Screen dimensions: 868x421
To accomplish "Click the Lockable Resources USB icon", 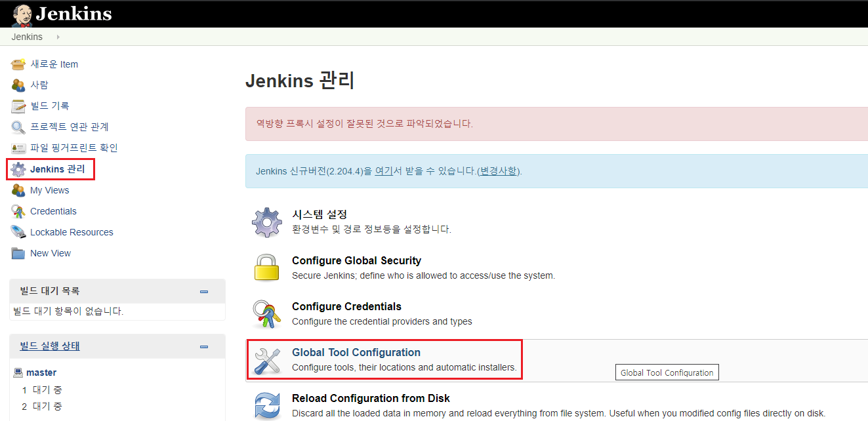I will (x=18, y=232).
